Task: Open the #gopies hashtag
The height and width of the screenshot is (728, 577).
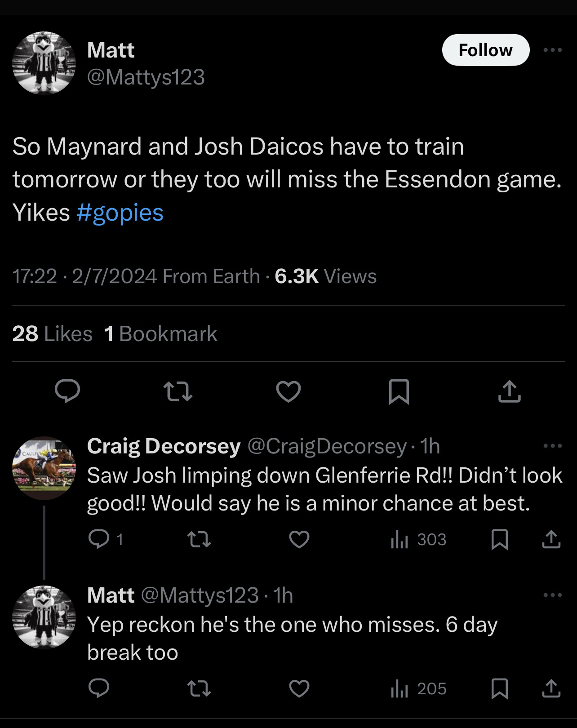Action: click(120, 212)
